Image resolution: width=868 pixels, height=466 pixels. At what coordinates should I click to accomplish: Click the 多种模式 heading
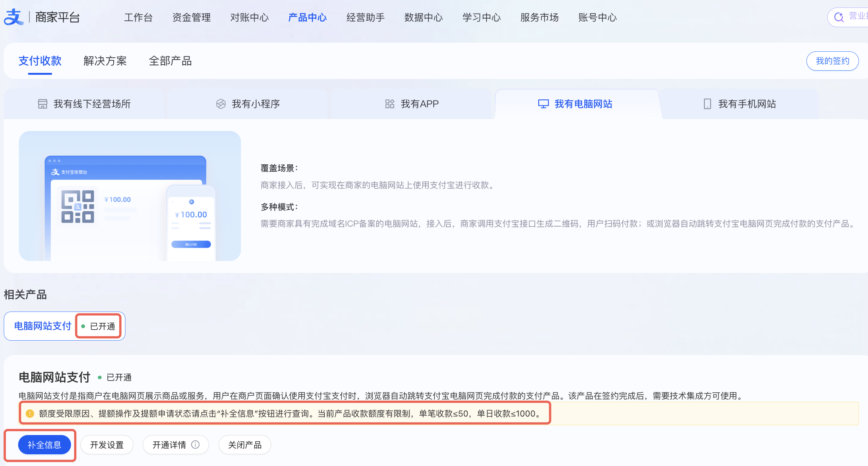(x=279, y=207)
